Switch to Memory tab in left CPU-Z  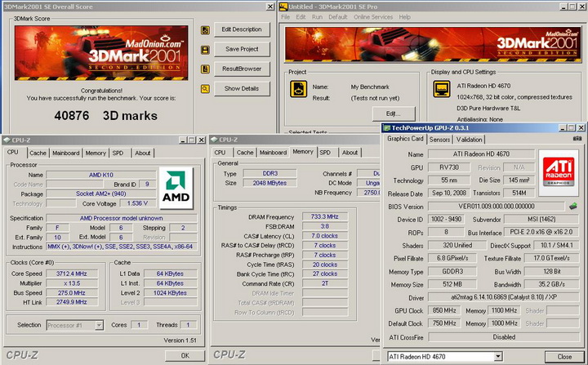pos(96,153)
